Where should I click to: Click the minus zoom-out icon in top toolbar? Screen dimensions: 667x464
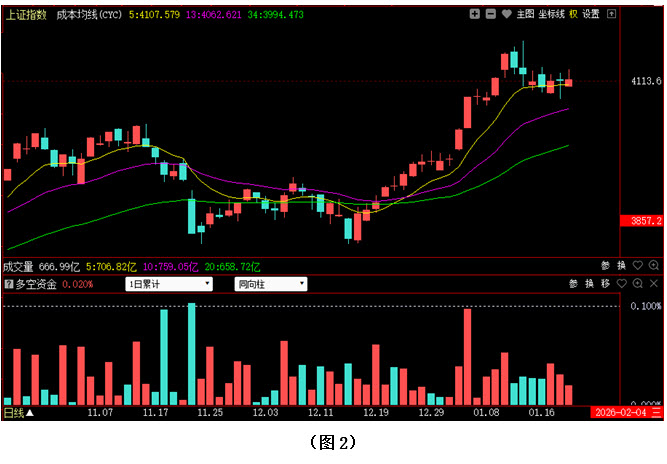click(490, 14)
